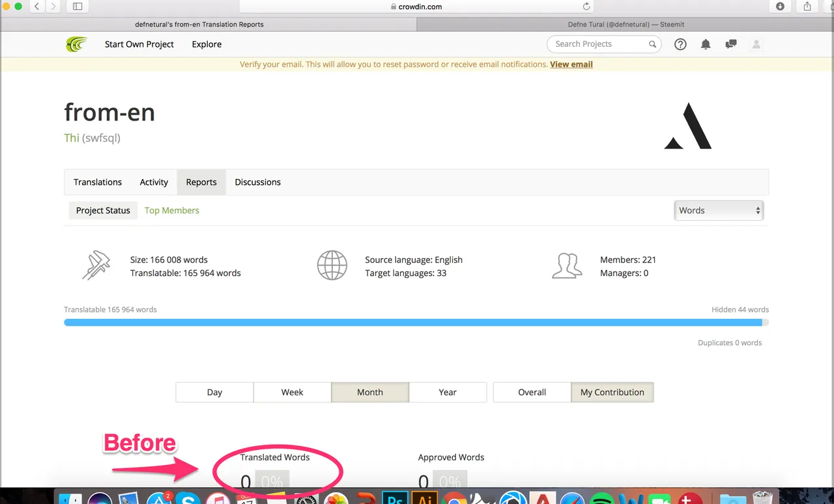Select the Project Status view
The image size is (834, 504).
pos(103,210)
